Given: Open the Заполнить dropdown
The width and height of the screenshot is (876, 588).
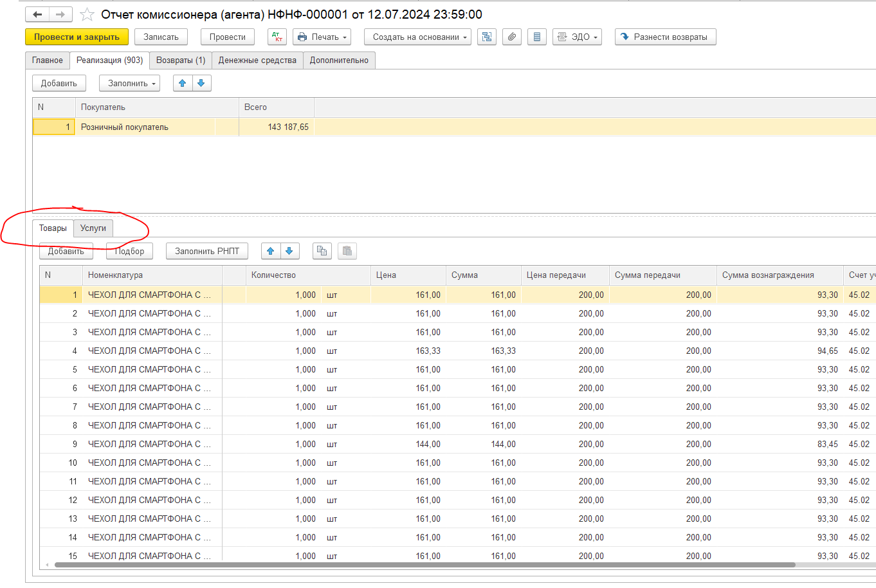Looking at the screenshot, I should (132, 83).
